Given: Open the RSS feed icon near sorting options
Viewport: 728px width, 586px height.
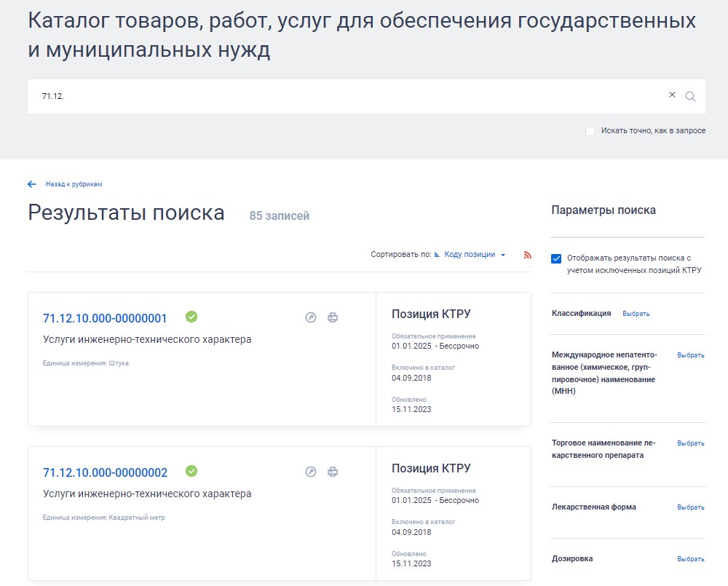Looking at the screenshot, I should coord(527,254).
